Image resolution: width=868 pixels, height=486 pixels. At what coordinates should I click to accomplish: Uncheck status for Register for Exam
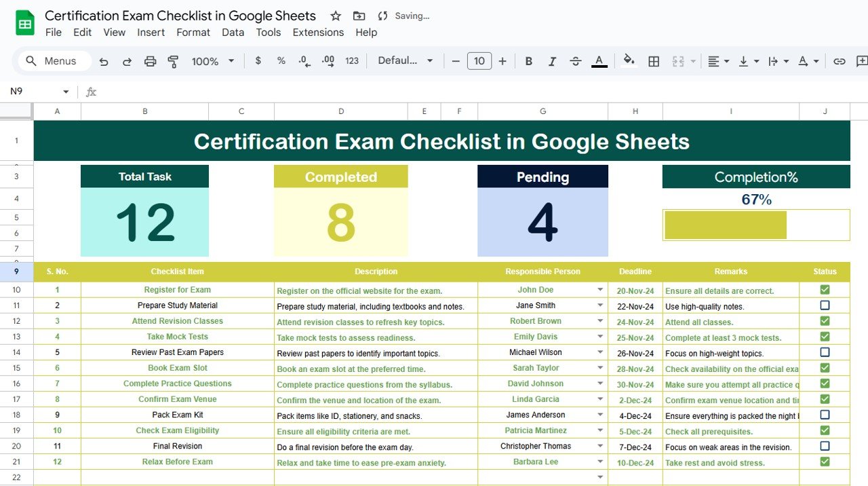825,290
